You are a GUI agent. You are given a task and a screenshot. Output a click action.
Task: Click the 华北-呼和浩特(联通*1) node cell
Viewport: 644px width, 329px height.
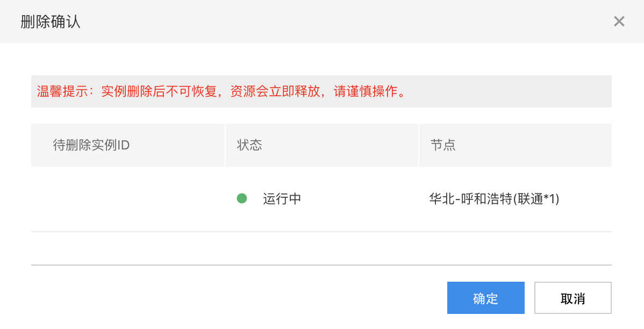point(494,199)
